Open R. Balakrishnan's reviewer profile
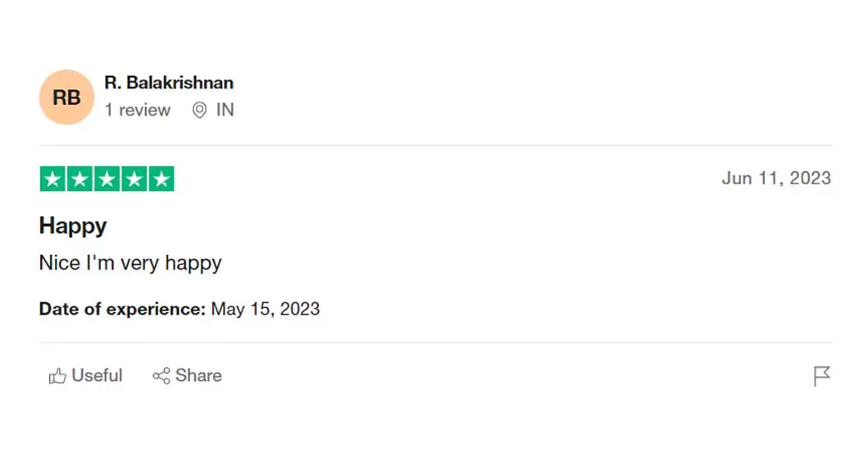 pyautogui.click(x=169, y=83)
